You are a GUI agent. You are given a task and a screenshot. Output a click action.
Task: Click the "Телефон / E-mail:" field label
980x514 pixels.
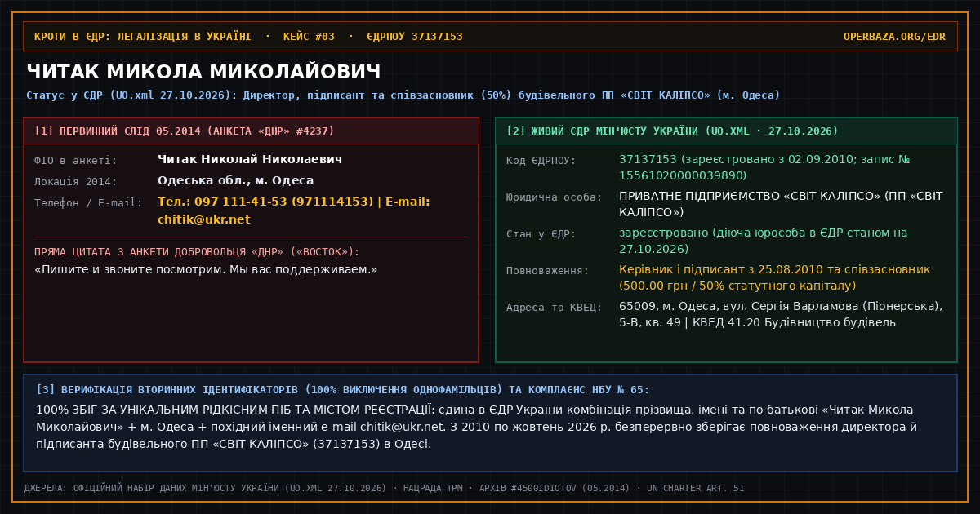[88, 203]
